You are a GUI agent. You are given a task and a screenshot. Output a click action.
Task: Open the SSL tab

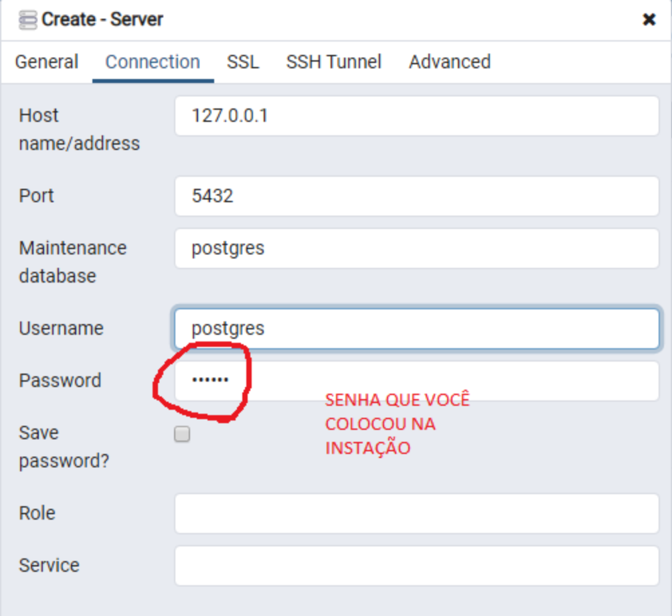click(x=242, y=62)
